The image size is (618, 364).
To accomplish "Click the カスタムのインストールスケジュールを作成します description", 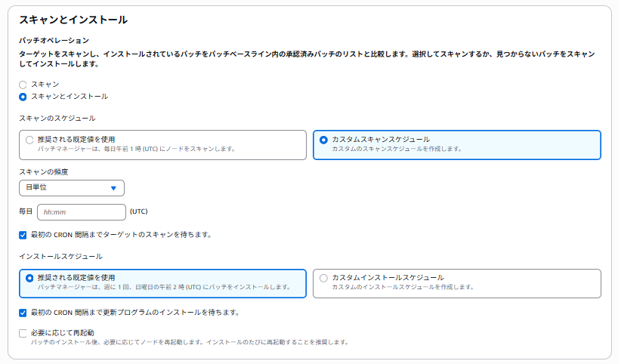I will [x=403, y=287].
